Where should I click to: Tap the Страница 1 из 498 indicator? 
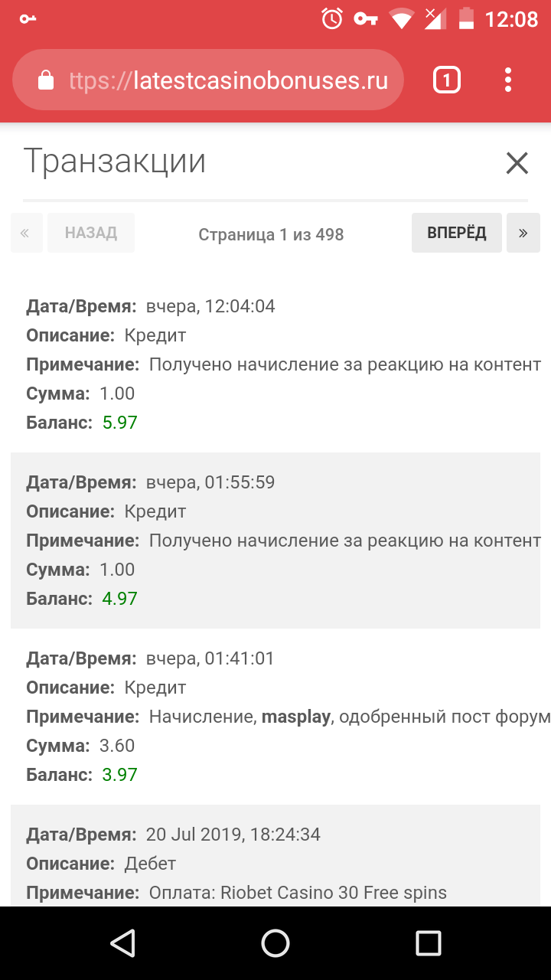click(271, 234)
